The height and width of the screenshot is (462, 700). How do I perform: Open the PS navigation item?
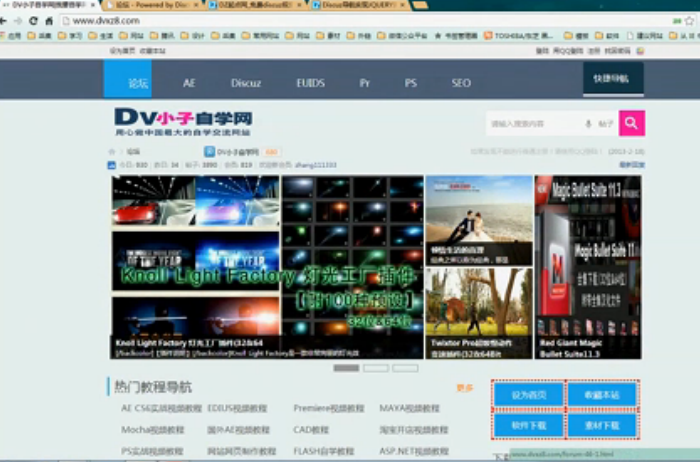click(x=411, y=83)
